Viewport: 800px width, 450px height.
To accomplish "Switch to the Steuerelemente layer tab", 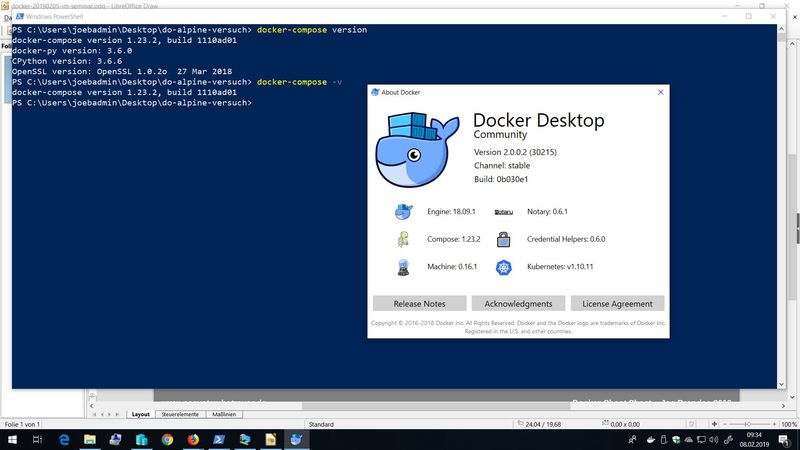I will (x=181, y=413).
